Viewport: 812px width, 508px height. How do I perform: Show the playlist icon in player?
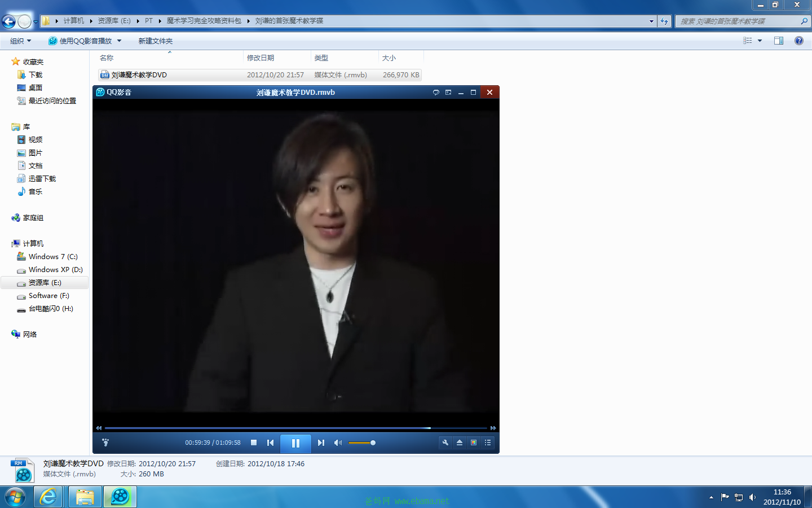click(488, 443)
